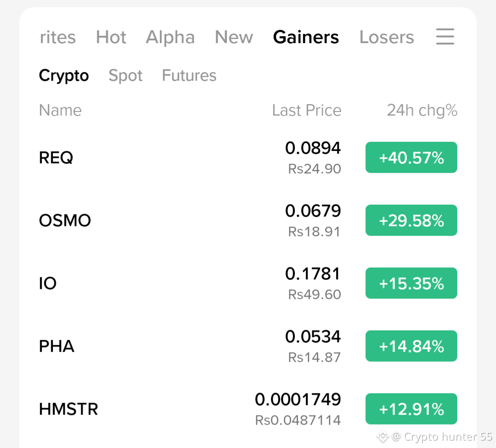Image resolution: width=496 pixels, height=448 pixels.
Task: Open the New listings tab
Action: [x=234, y=37]
